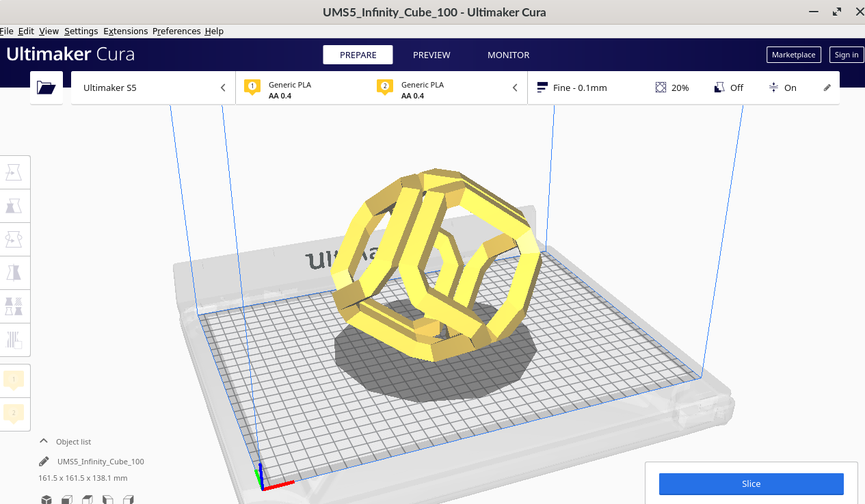Open file with the folder icon
The height and width of the screenshot is (504, 865).
point(46,88)
